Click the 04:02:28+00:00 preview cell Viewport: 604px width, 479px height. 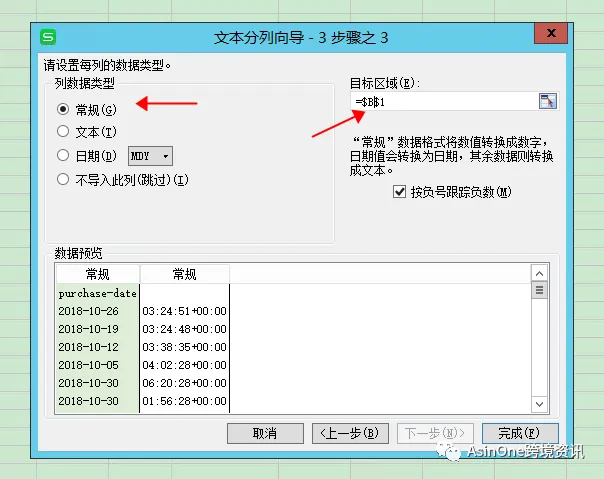click(185, 365)
